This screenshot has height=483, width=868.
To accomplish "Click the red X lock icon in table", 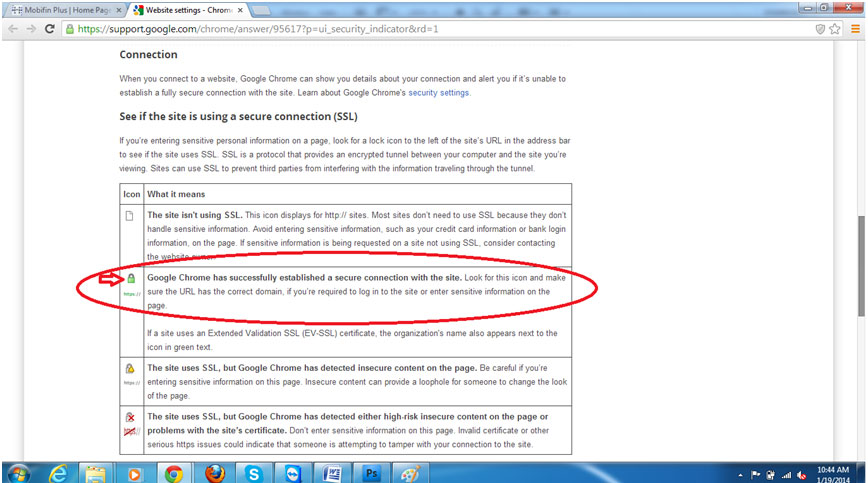I will (x=130, y=417).
